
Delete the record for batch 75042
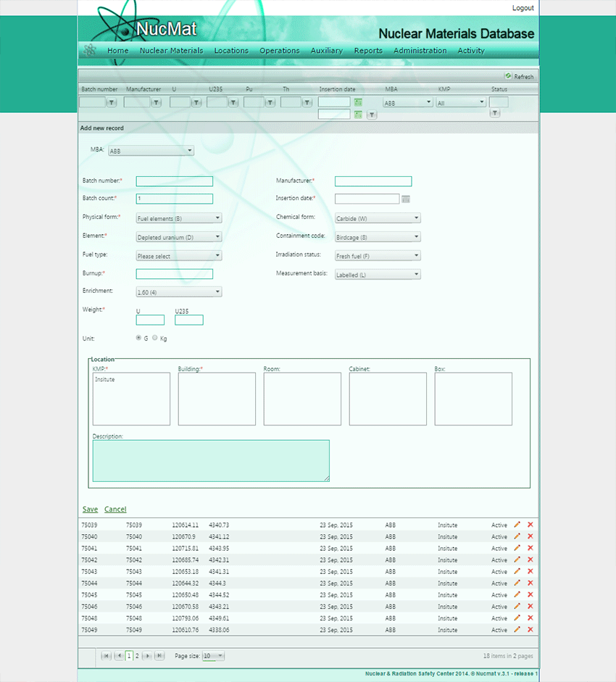(530, 560)
